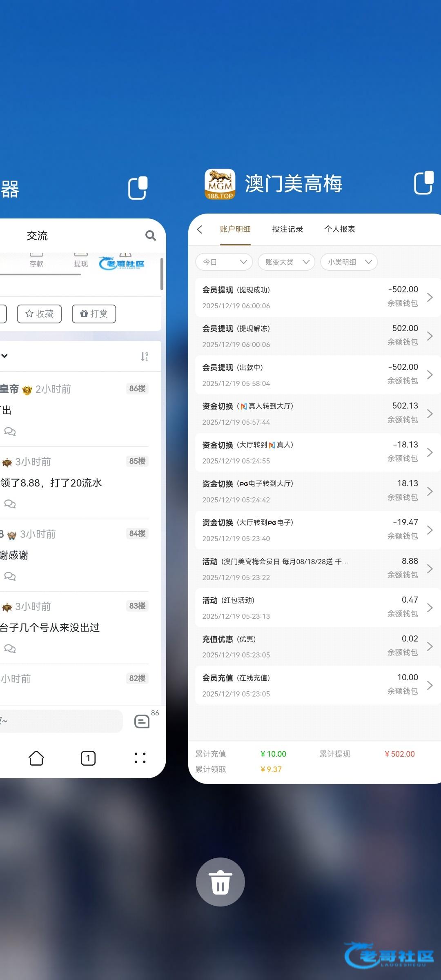
Task: Tap the back arrow in account details
Action: [200, 229]
